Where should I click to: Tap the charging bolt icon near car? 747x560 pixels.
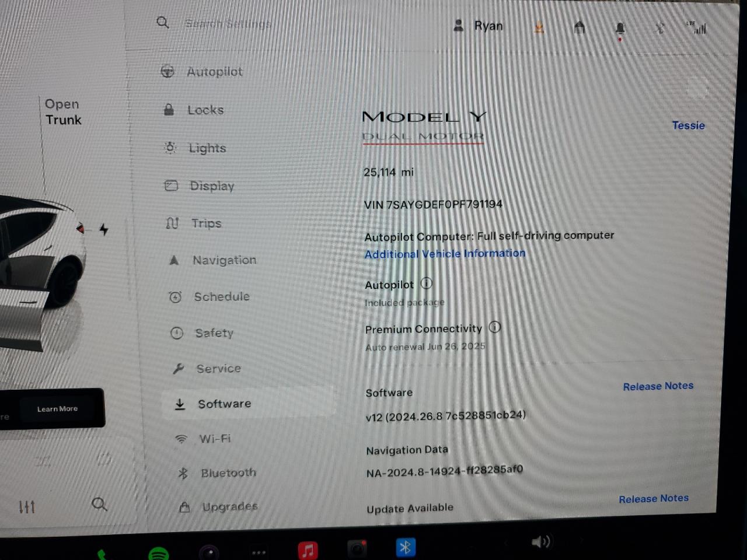coord(104,229)
